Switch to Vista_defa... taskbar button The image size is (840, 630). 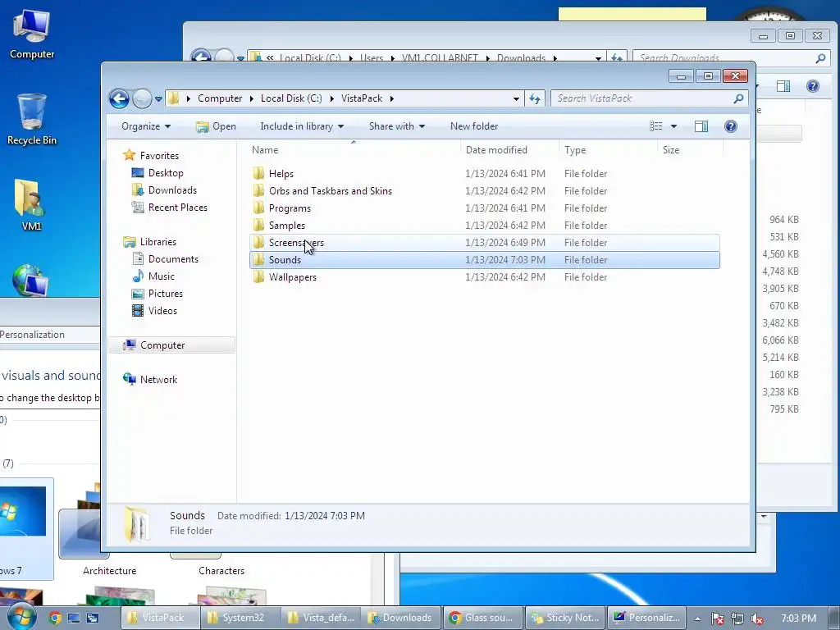click(321, 618)
